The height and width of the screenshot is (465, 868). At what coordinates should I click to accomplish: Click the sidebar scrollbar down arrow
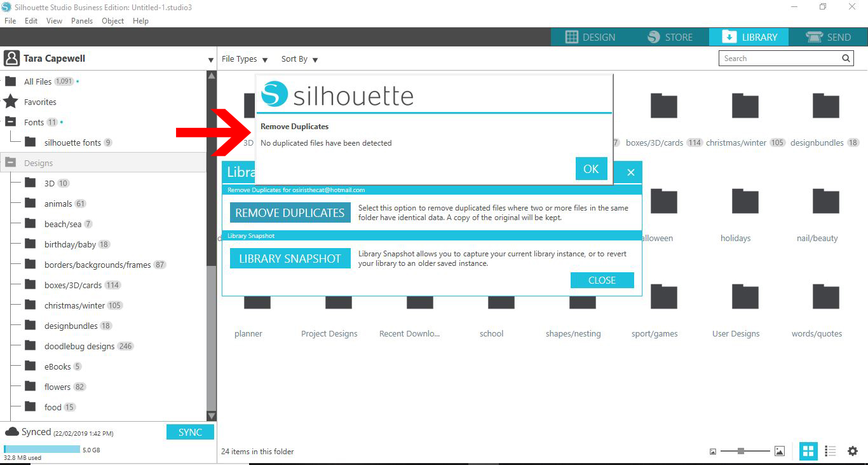point(212,415)
